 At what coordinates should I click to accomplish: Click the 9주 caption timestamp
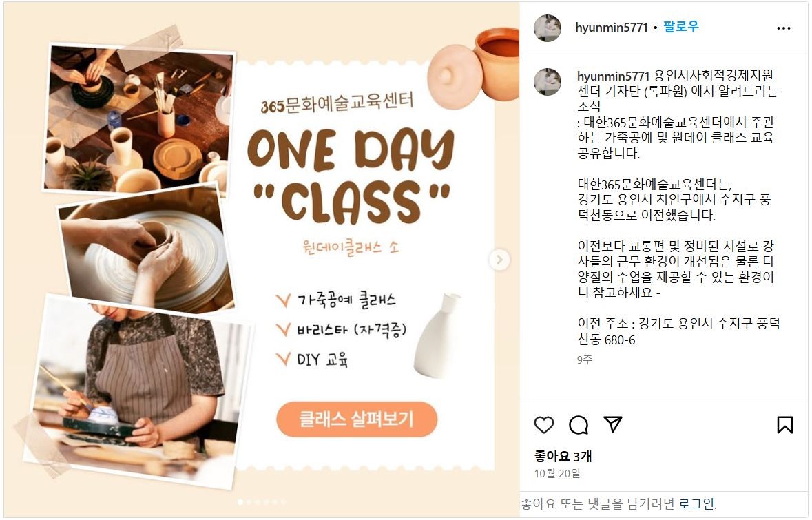tap(585, 360)
